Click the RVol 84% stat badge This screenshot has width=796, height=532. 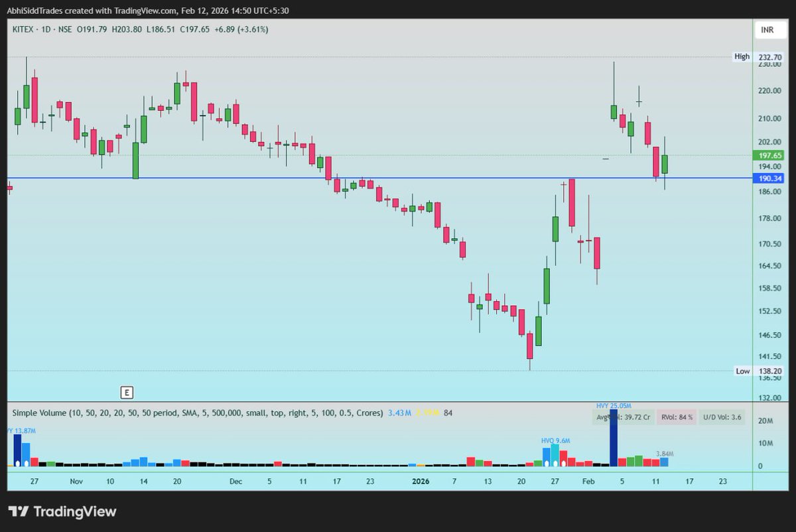pyautogui.click(x=678, y=417)
